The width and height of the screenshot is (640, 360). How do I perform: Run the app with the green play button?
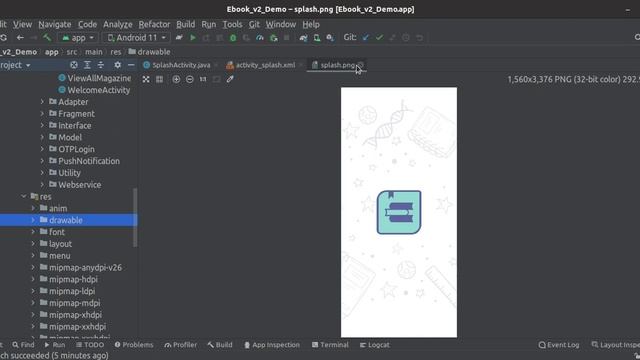pyautogui.click(x=193, y=38)
